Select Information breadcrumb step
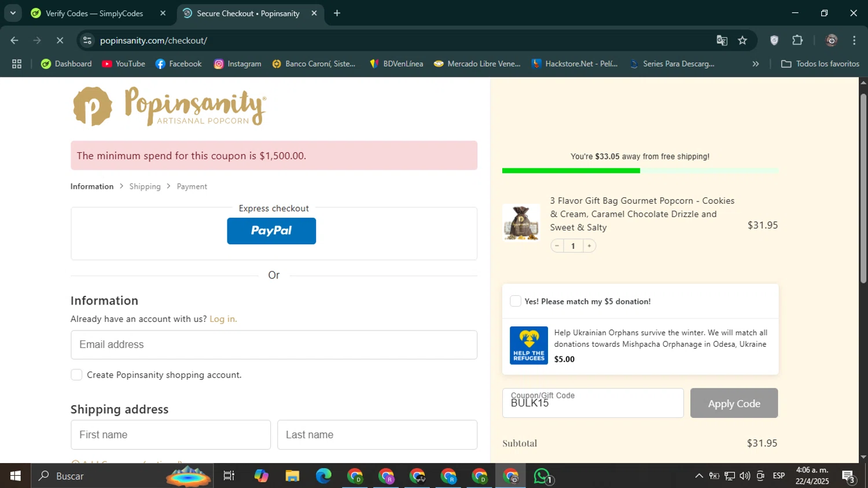Viewport: 868px width, 488px height. tap(92, 186)
